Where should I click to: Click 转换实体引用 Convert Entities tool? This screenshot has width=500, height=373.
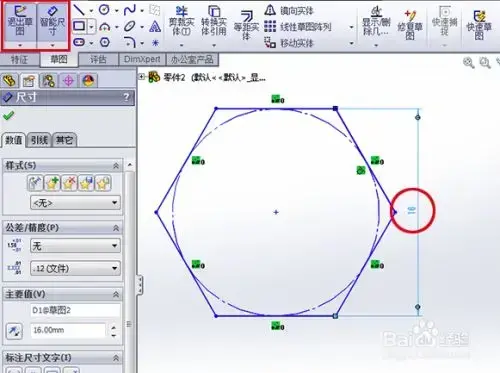214,22
